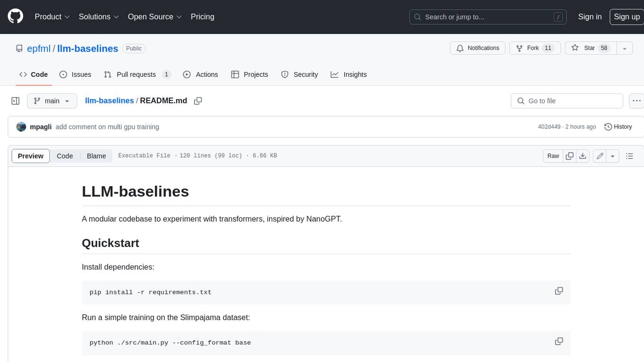Screen dimensions: 644x362
Task: Open the Sign up page
Action: (x=626, y=17)
